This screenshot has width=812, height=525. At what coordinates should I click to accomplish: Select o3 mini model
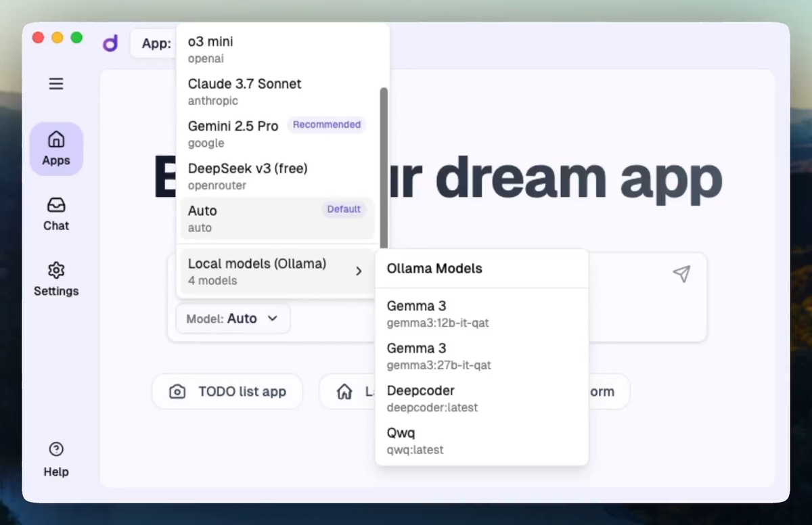click(x=278, y=49)
